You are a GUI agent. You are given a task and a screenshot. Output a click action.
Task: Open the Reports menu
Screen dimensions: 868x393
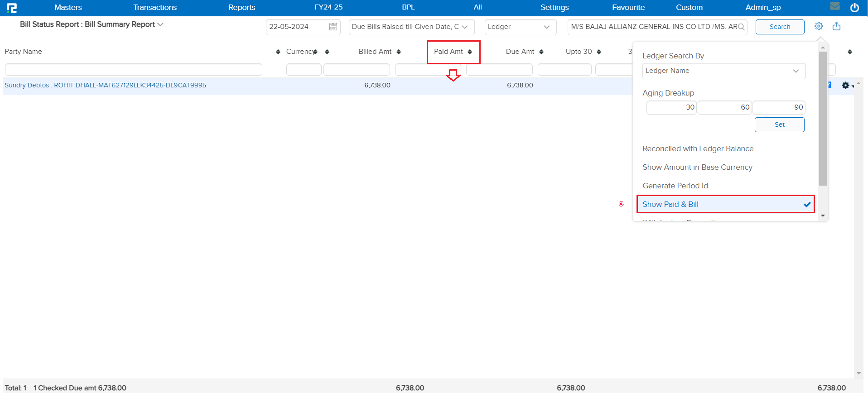pos(241,7)
